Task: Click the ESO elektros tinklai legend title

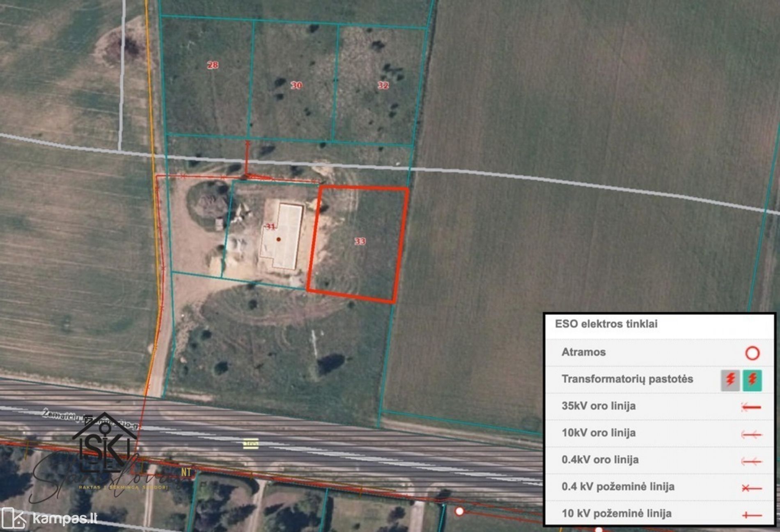Action: pos(606,324)
